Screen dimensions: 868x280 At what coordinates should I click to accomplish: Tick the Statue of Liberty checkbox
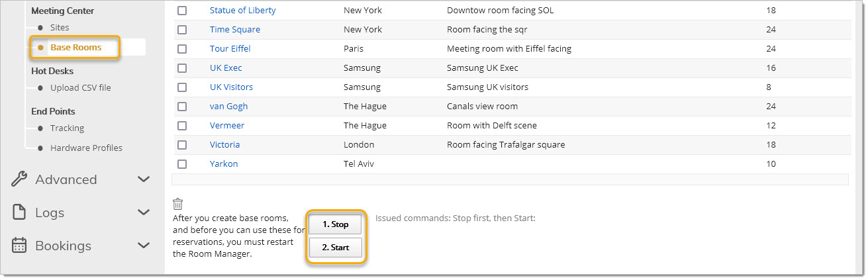(182, 11)
